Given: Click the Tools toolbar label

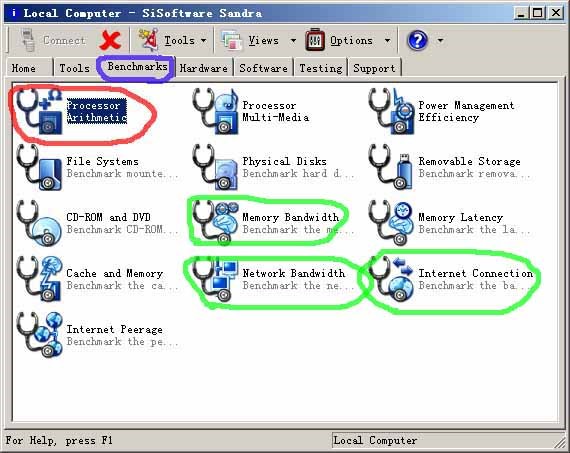Looking at the screenshot, I should click(180, 40).
